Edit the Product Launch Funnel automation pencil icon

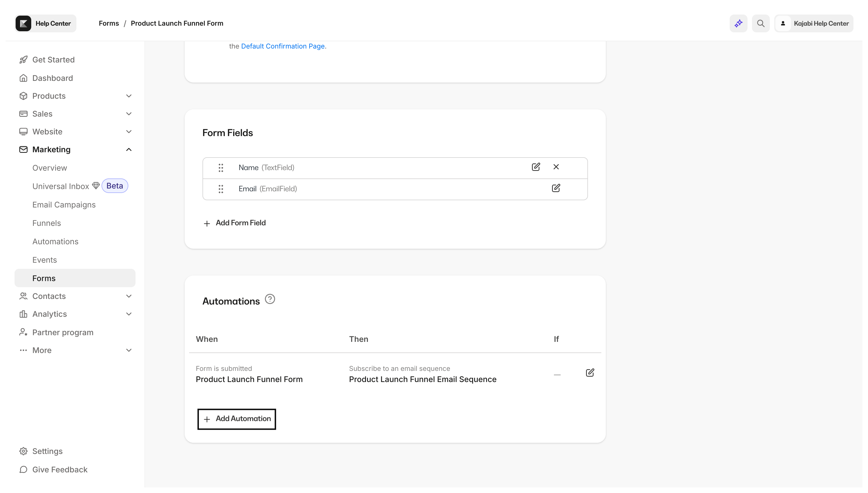(x=590, y=373)
